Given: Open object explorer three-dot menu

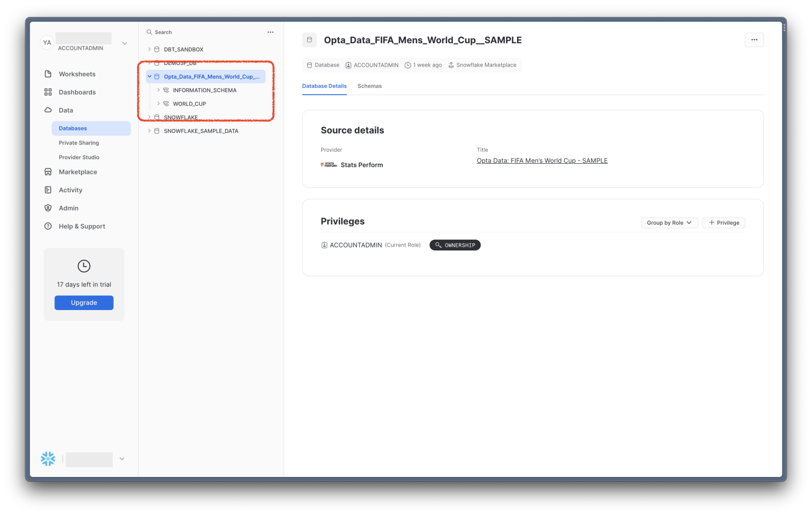Looking at the screenshot, I should [x=270, y=32].
